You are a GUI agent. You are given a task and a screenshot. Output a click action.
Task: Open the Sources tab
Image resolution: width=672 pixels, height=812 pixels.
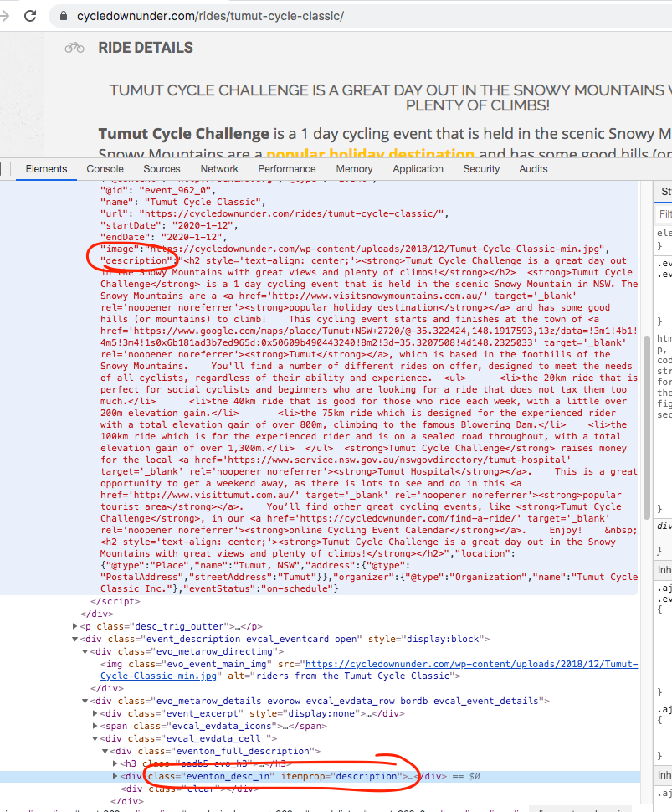point(162,169)
